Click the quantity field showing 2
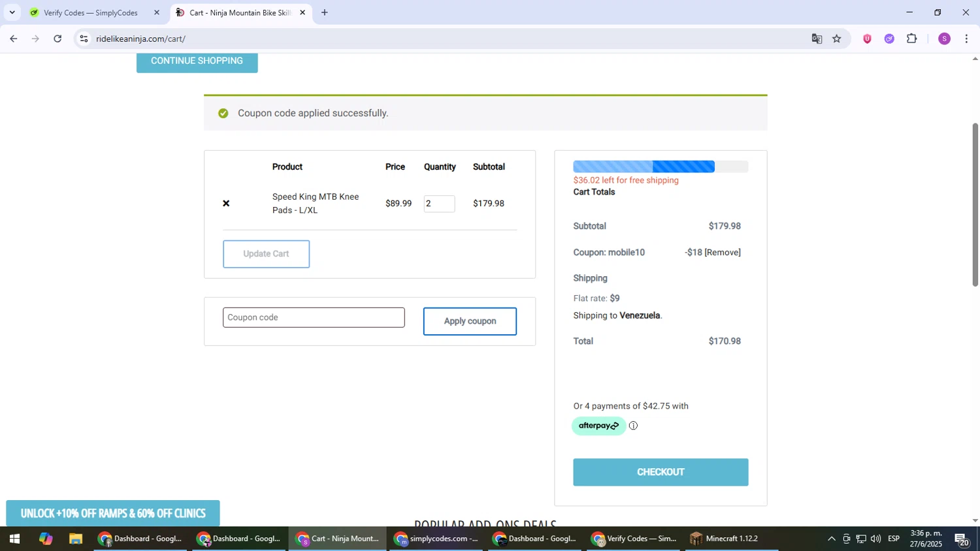The image size is (980, 551). point(439,204)
